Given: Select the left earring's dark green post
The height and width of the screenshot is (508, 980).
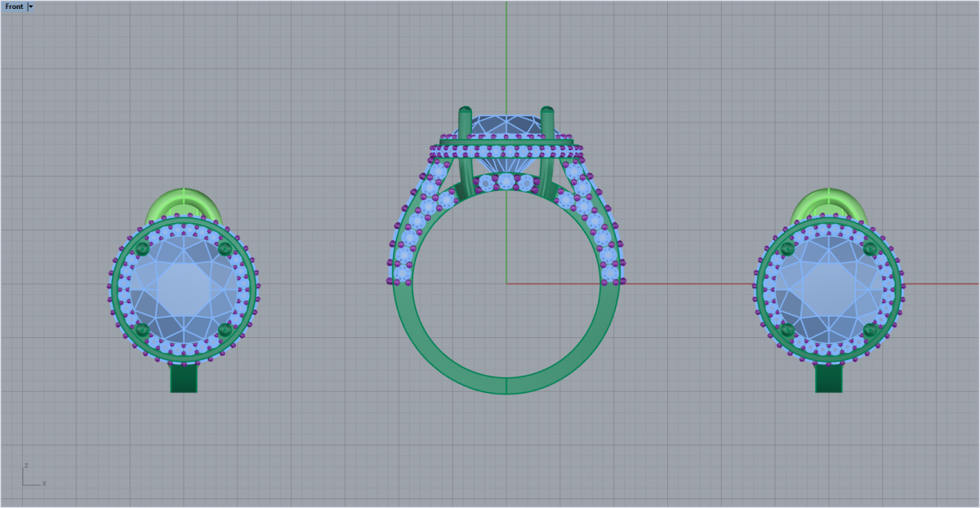Looking at the screenshot, I should (184, 379).
